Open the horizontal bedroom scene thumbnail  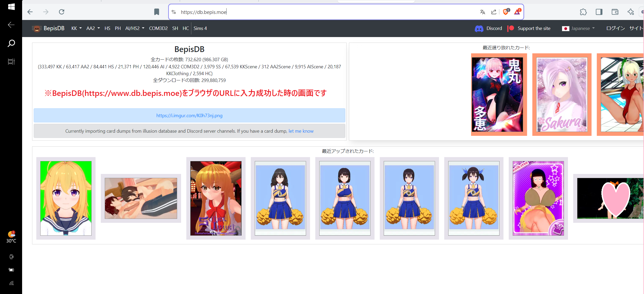pyautogui.click(x=141, y=198)
